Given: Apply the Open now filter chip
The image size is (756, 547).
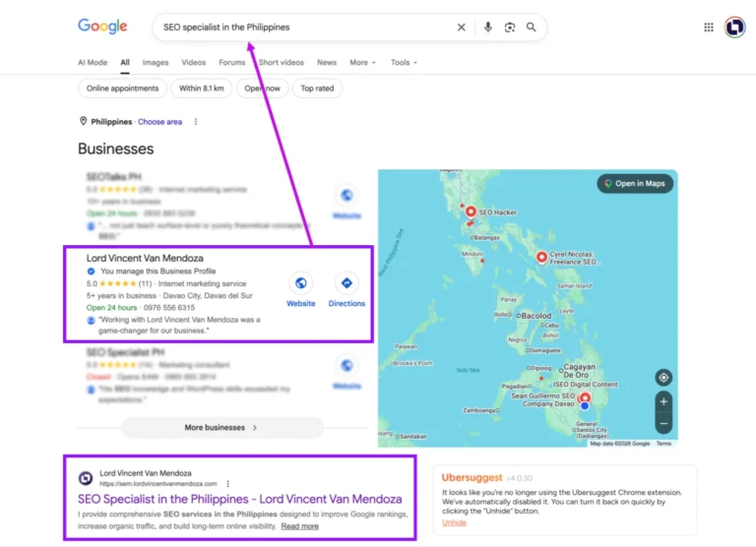Looking at the screenshot, I should click(262, 89).
